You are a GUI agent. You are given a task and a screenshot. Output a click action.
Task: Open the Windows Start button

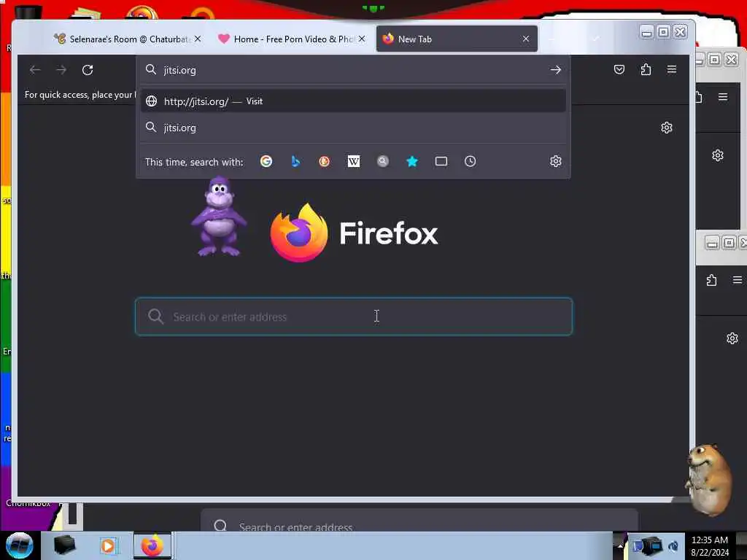coord(19,545)
